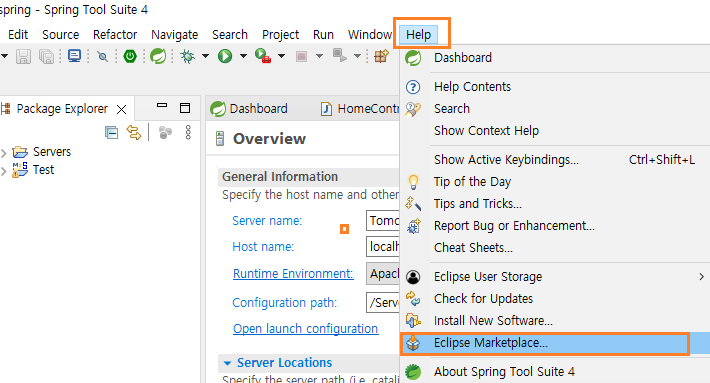Close the Package Explorer tab

point(121,109)
